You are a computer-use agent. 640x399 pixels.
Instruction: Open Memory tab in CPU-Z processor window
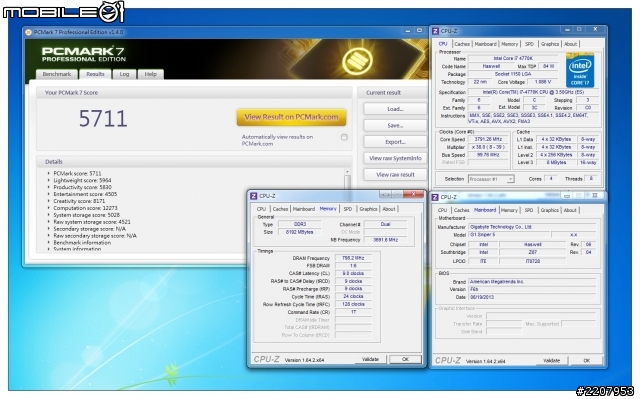pos(509,44)
